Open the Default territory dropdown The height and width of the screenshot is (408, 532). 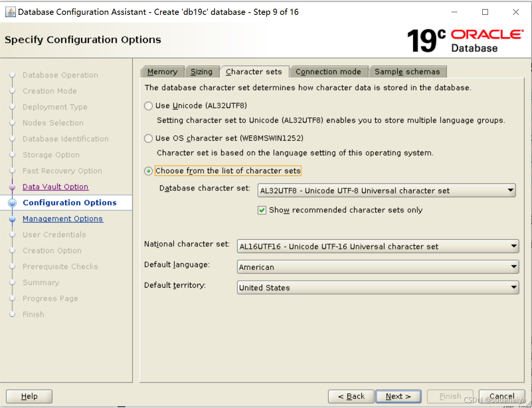[378, 287]
